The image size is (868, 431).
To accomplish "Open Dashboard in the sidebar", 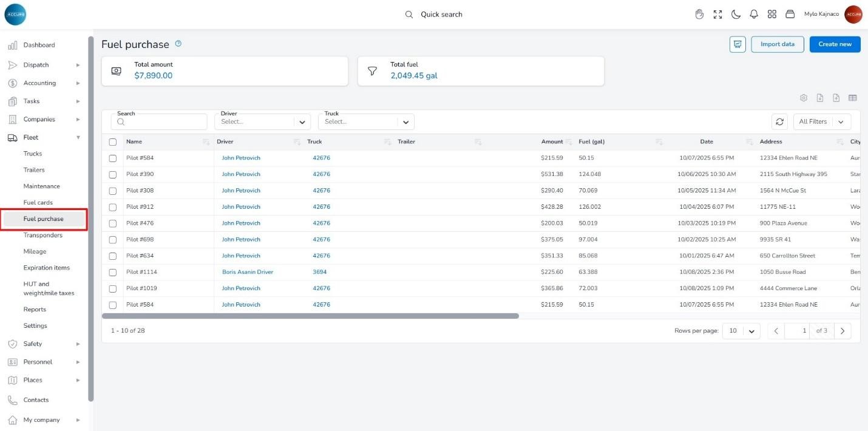I will click(39, 45).
